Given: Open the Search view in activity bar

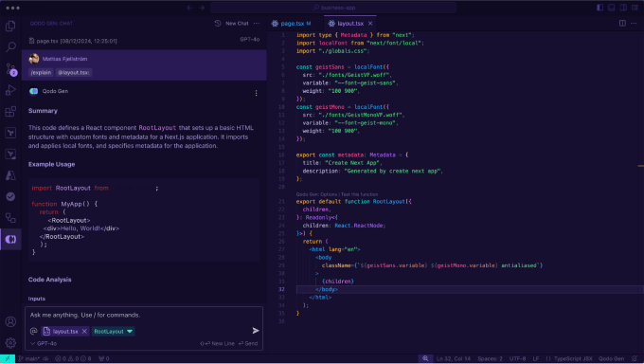Looking at the screenshot, I should click(10, 46).
